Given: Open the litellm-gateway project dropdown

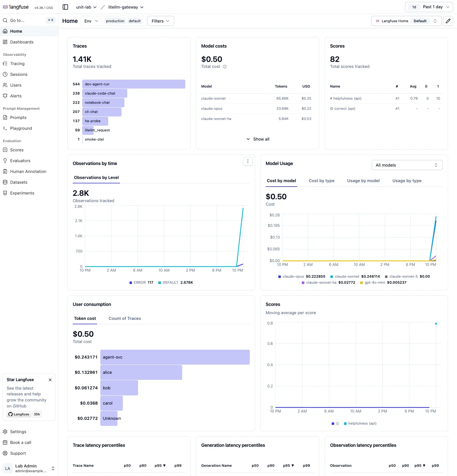Looking at the screenshot, I should (x=126, y=7).
